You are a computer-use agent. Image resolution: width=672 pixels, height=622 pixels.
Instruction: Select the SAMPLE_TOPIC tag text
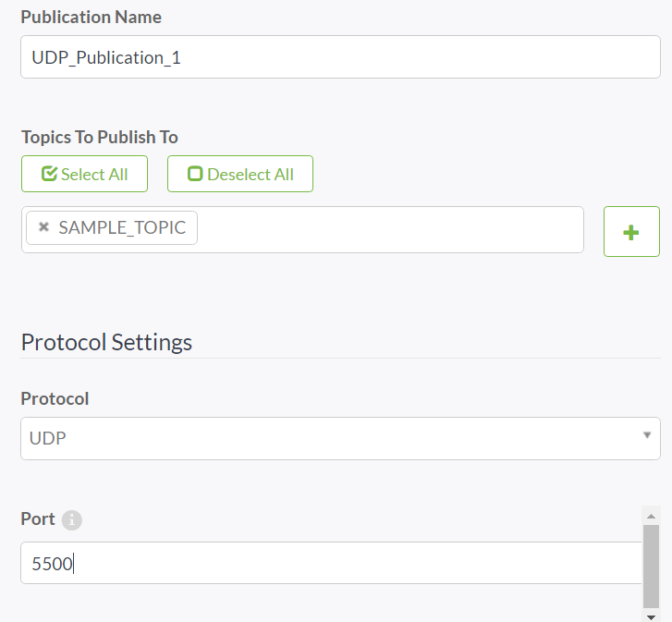click(x=122, y=227)
